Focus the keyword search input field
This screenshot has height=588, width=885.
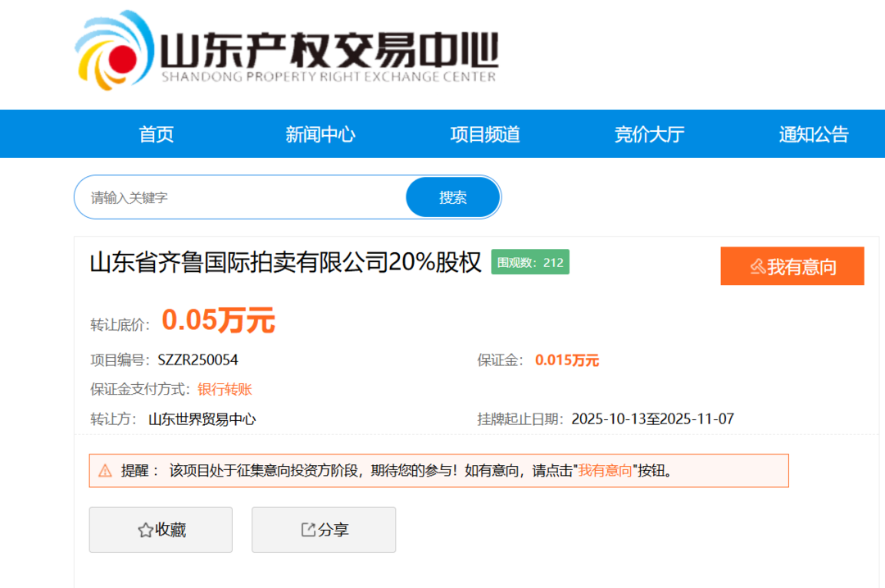pyautogui.click(x=242, y=197)
